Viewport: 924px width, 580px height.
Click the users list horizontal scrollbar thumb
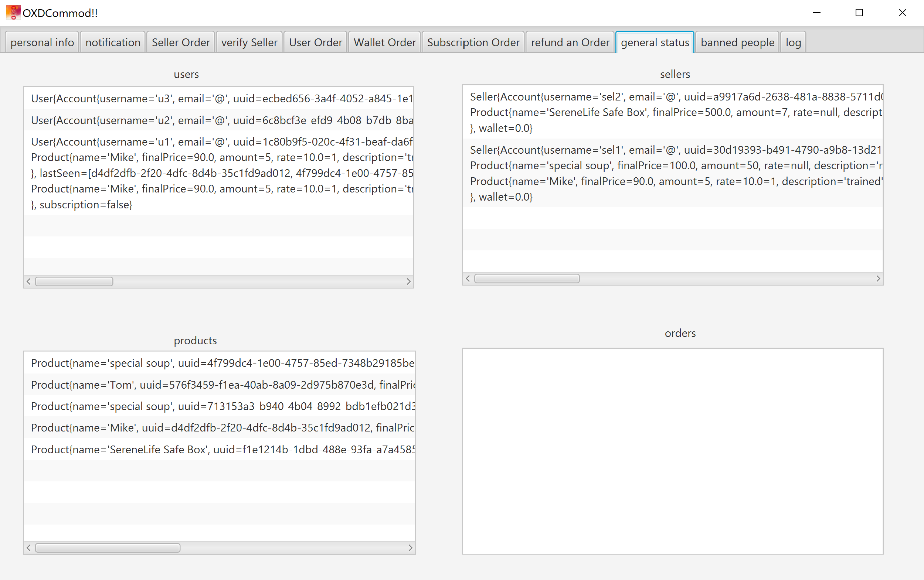pos(74,282)
